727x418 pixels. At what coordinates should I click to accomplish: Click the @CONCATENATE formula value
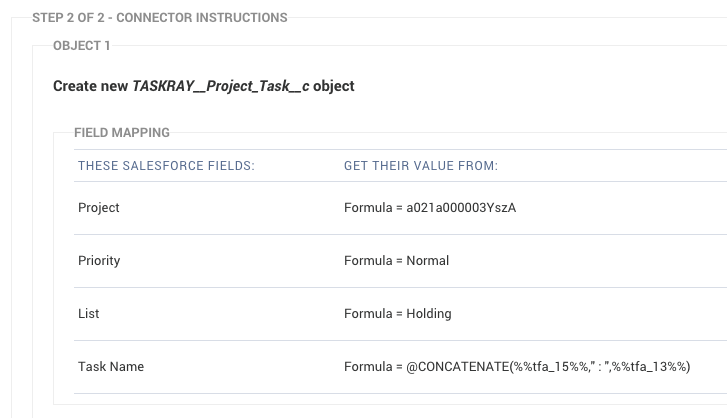517,367
